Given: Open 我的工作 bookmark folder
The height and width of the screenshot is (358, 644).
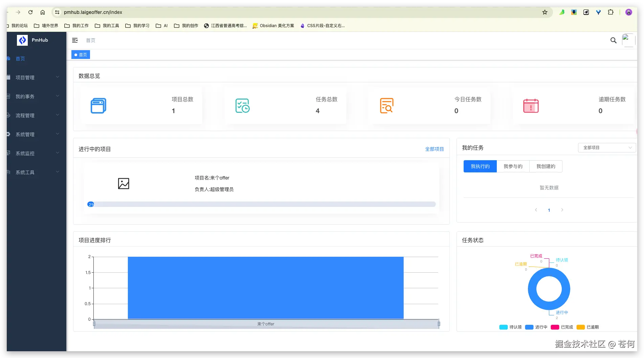Looking at the screenshot, I should (76, 26).
